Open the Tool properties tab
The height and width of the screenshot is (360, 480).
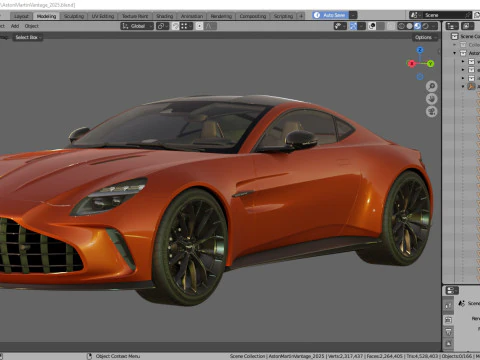click(448, 305)
